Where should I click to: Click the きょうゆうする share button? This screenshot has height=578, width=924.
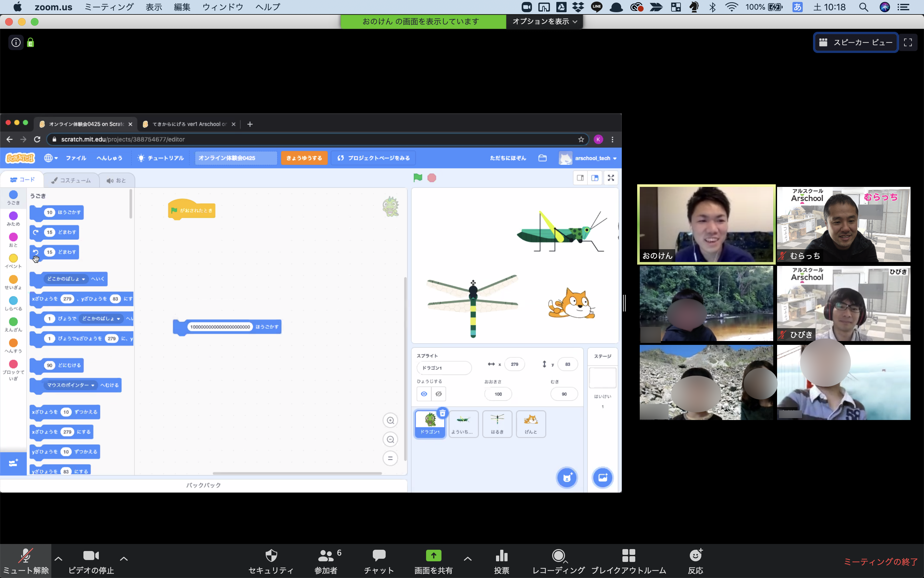[304, 158]
